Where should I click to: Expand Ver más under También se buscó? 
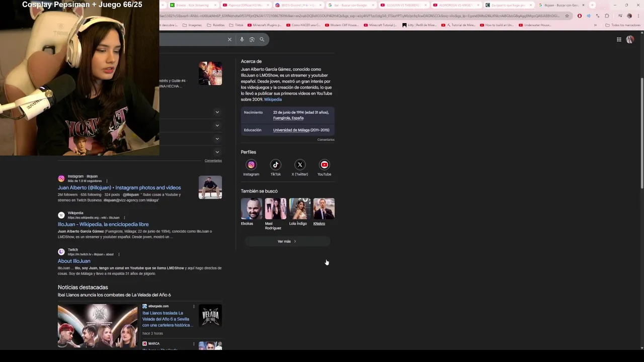pos(287,241)
